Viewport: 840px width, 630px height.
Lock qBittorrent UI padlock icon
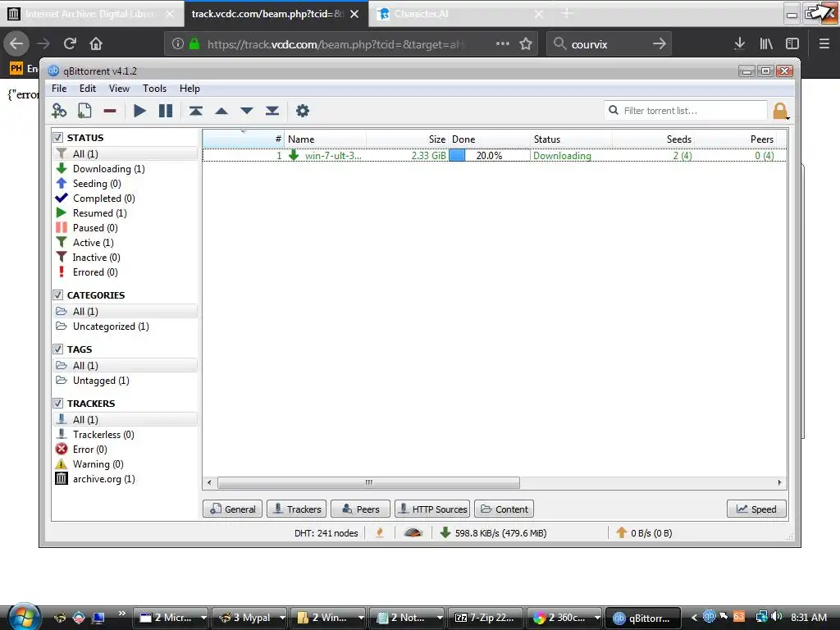point(780,111)
